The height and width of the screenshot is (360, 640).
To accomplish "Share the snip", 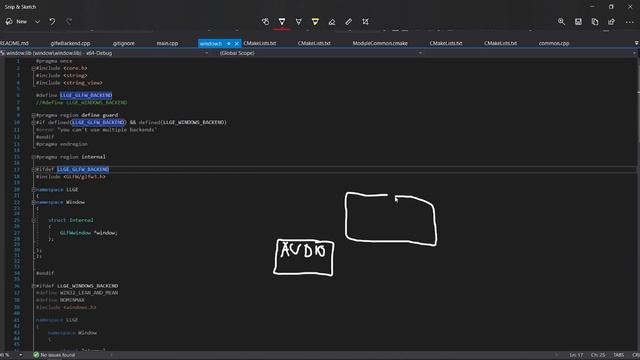I will pyautogui.click(x=611, y=22).
